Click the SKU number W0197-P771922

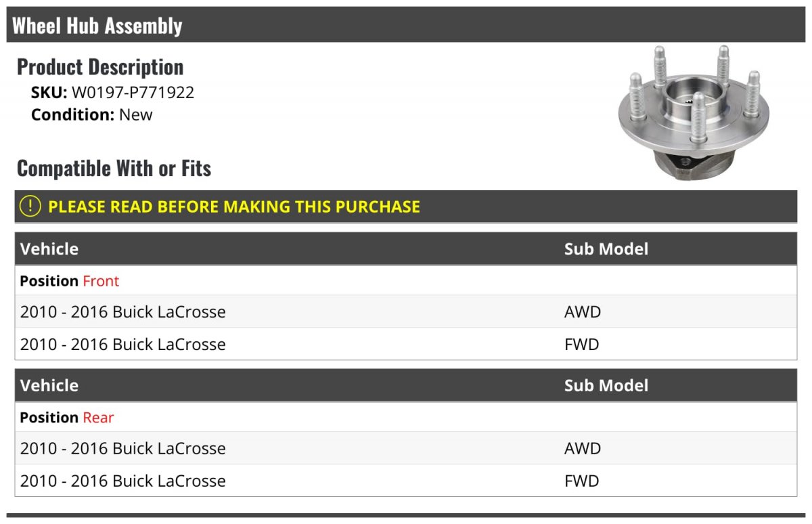pos(133,92)
